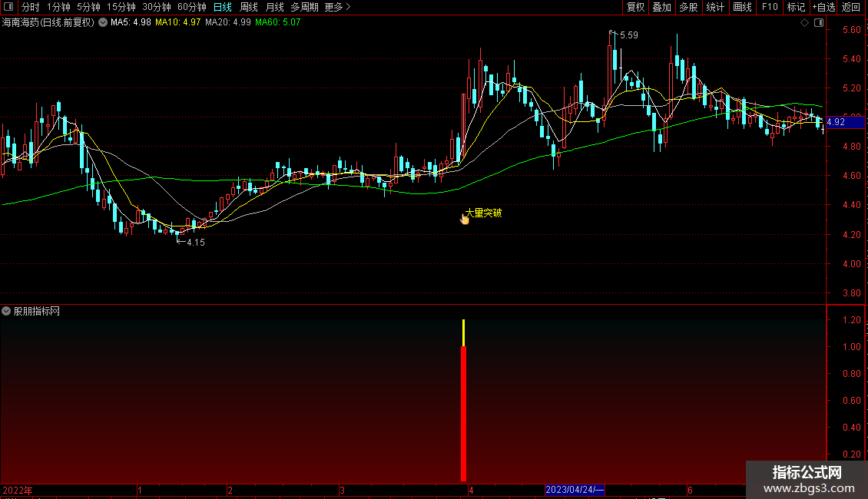868x499 pixels.
Task: Open the 多股 multi-stock view
Action: point(689,7)
